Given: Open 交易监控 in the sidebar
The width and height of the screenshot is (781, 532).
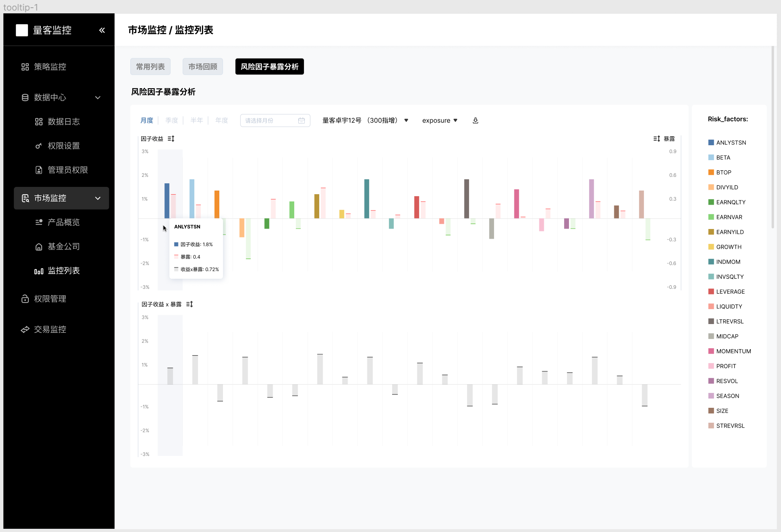Looking at the screenshot, I should click(50, 329).
